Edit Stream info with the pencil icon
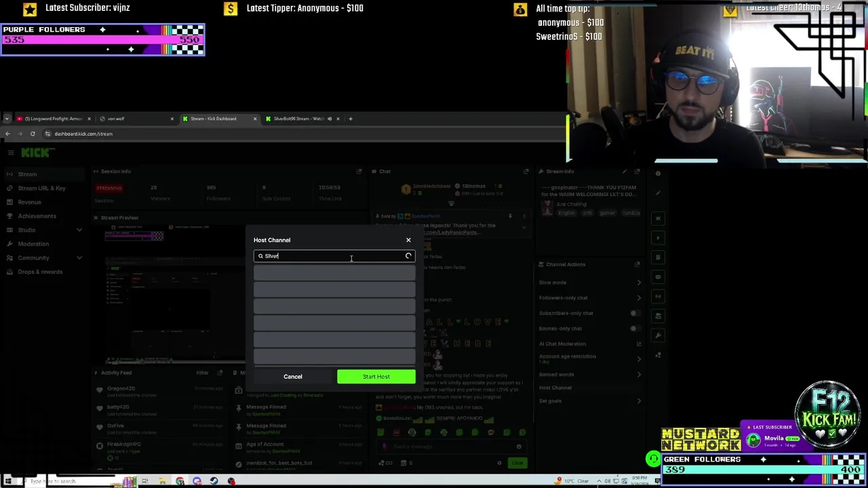The width and height of the screenshot is (868, 488). (x=625, y=171)
